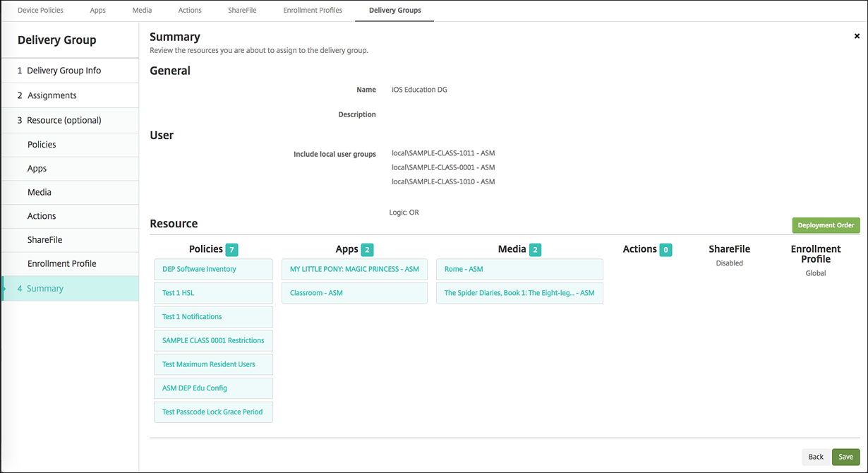
Task: Open Test 1 Notifications policy
Action: [x=213, y=317]
